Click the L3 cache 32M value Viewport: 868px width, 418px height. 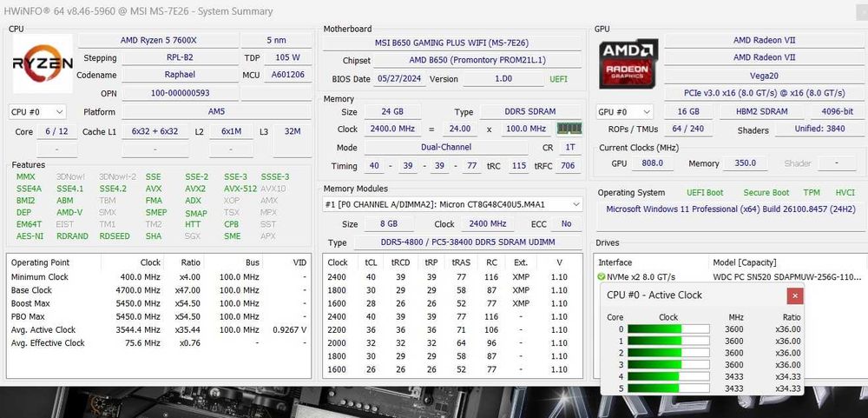coord(293,132)
